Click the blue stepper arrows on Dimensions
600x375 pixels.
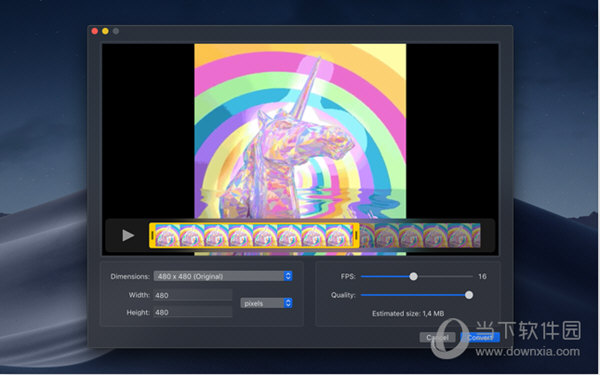288,276
